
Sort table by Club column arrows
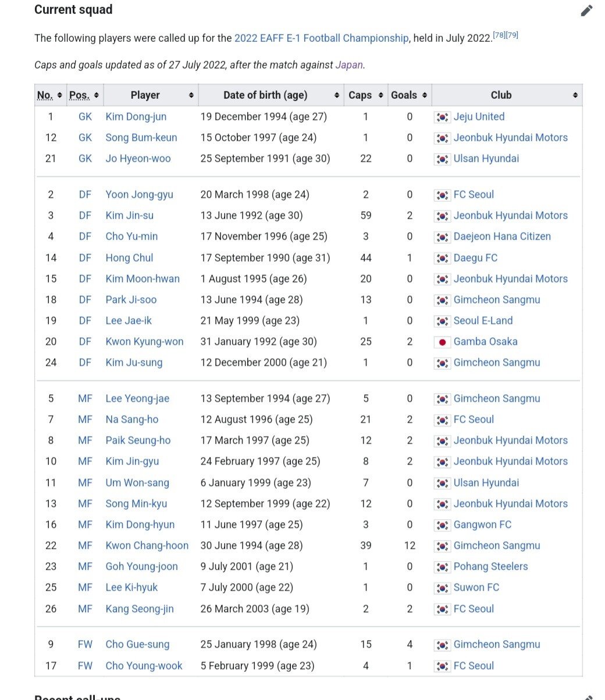[x=575, y=95]
